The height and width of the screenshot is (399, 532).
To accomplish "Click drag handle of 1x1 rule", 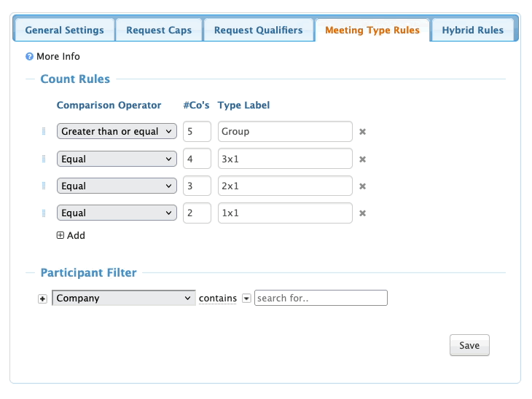I will (44, 213).
